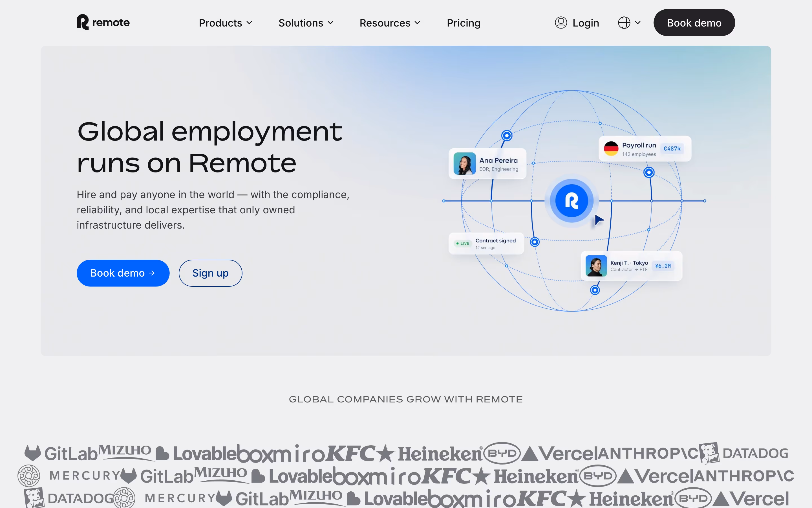Click the Contractor → FTE label
Image resolution: width=812 pixels, height=508 pixels.
pos(629,270)
